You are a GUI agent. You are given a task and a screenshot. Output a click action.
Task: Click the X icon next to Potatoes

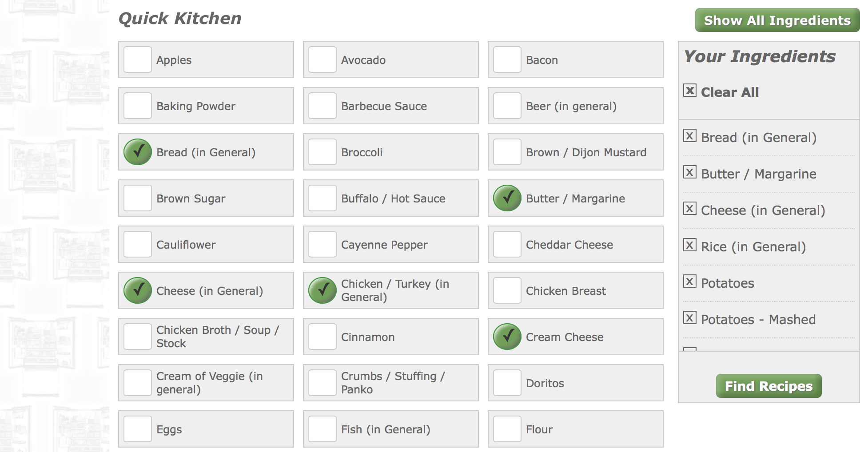coord(689,282)
